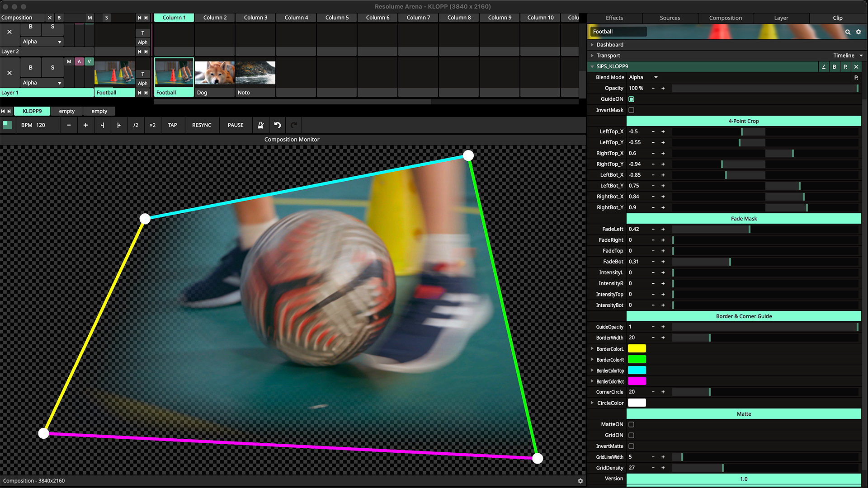
Task: Open the effect Blend Mode Alpha dropdown
Action: tap(643, 77)
